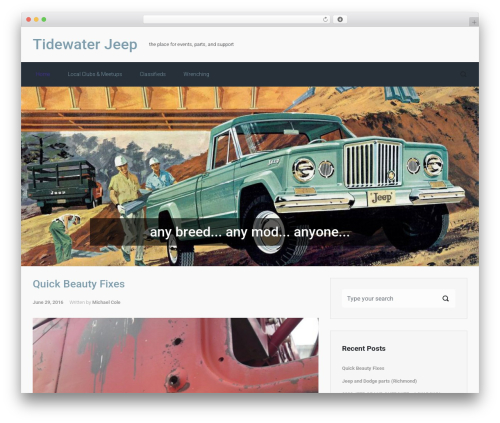
Task: Click the Recent Posts widget heading
Action: [x=364, y=349]
